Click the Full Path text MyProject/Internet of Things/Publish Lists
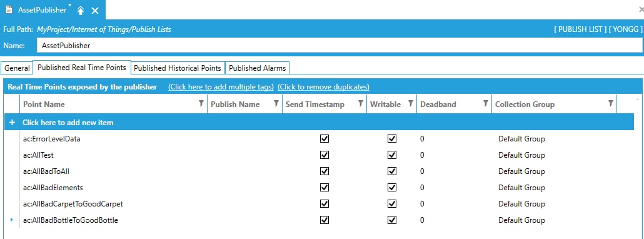The image size is (644, 239). pyautogui.click(x=104, y=29)
